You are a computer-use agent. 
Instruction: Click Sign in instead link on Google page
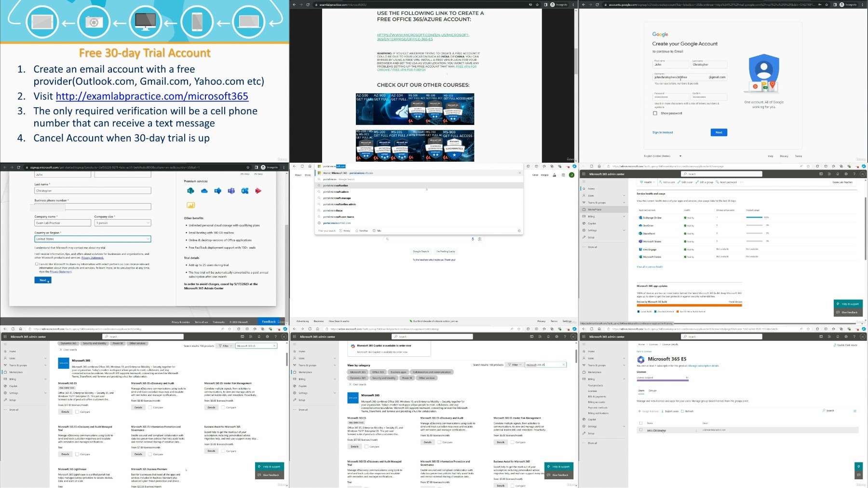663,132
